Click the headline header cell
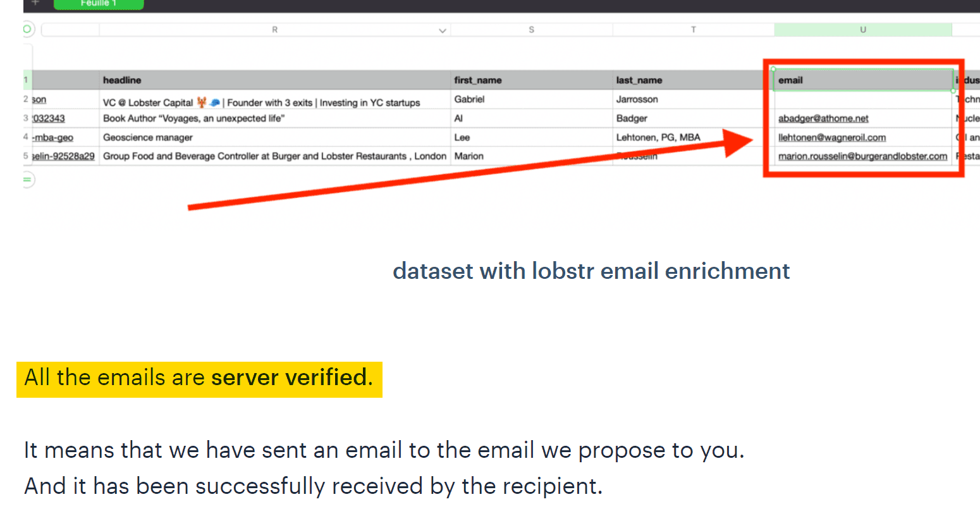This screenshot has height=516, width=980. click(x=274, y=80)
